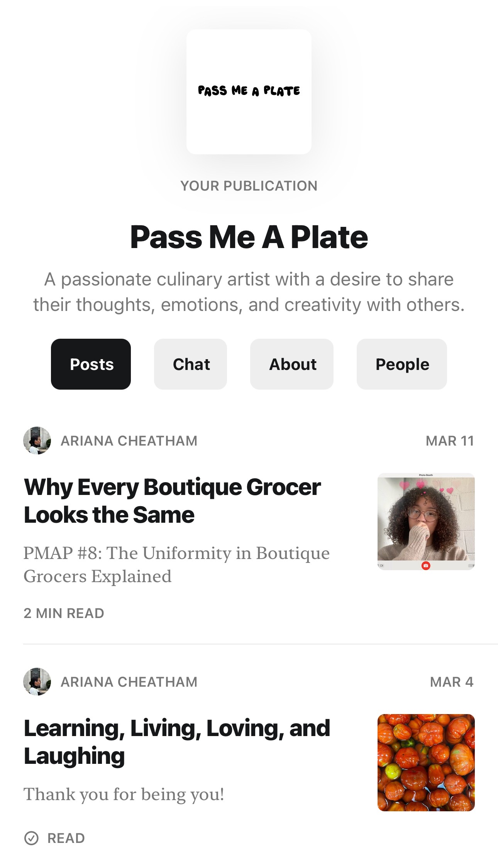Open the About tab
The image size is (498, 868).
pos(292,364)
